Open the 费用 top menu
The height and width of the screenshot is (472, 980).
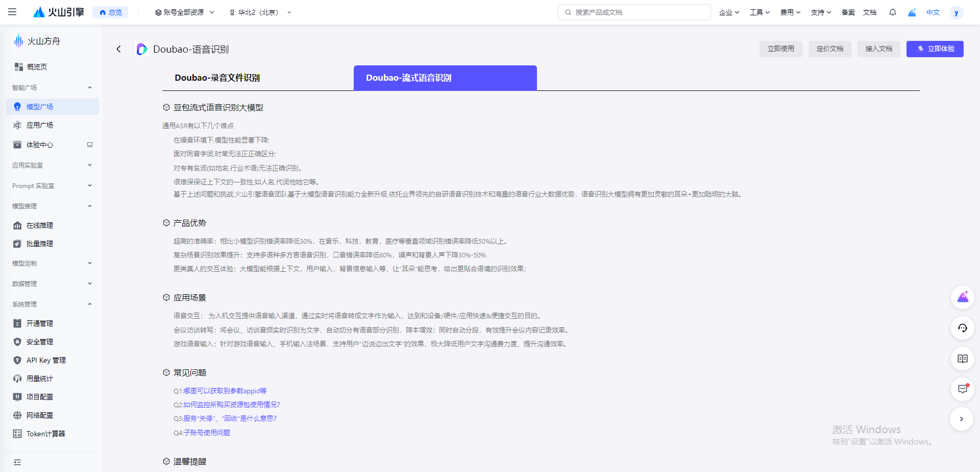[790, 12]
